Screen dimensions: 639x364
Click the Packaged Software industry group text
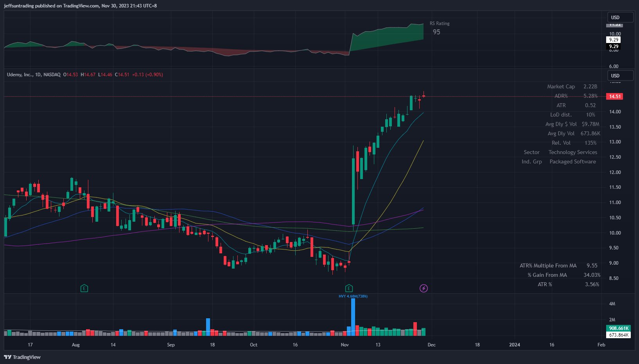[x=573, y=162]
